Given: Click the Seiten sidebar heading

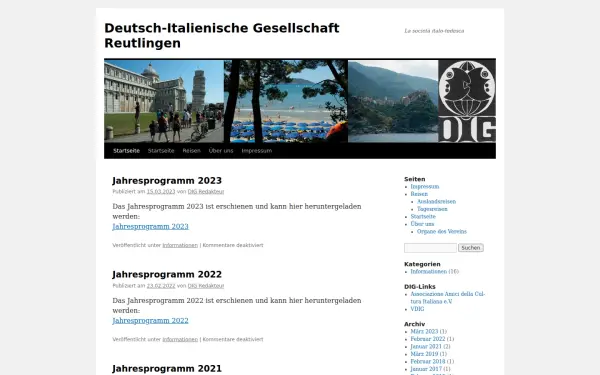Looking at the screenshot, I should [x=414, y=179].
